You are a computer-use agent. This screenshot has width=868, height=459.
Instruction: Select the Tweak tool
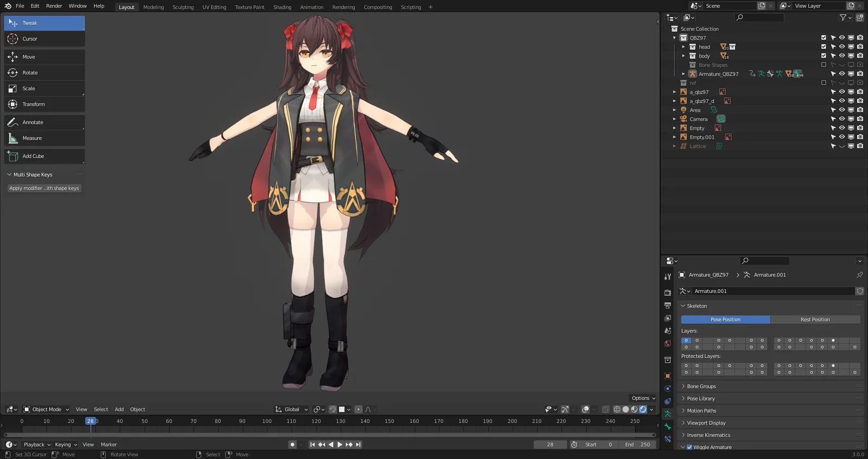click(44, 23)
